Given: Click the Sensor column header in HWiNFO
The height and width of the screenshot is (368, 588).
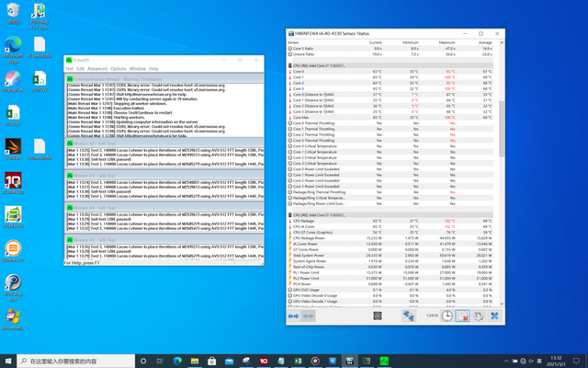Looking at the screenshot, I should [x=293, y=42].
